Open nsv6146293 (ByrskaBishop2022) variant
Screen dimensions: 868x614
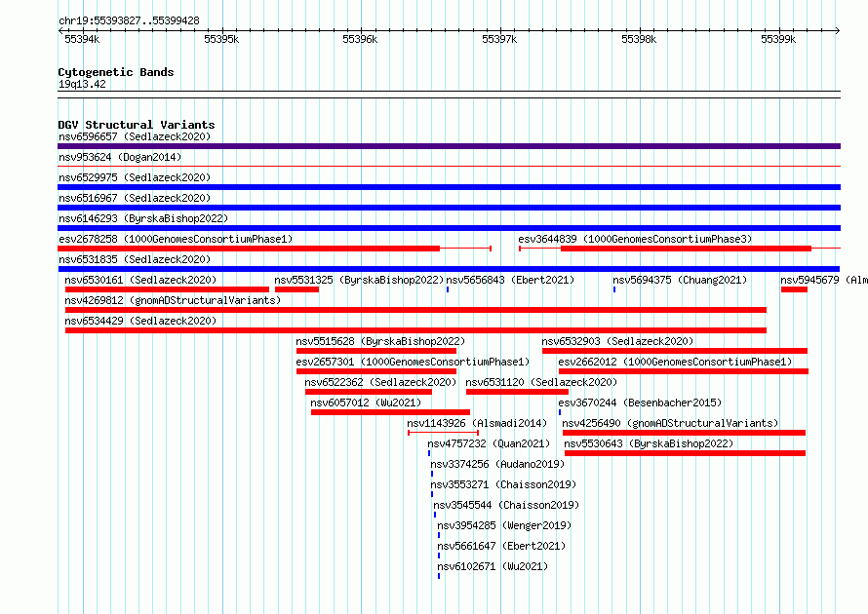(x=143, y=218)
